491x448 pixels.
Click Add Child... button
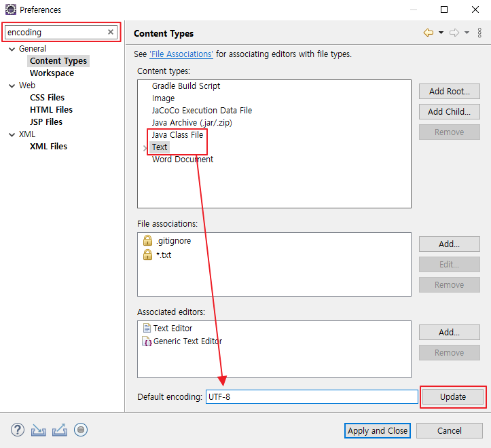point(450,112)
